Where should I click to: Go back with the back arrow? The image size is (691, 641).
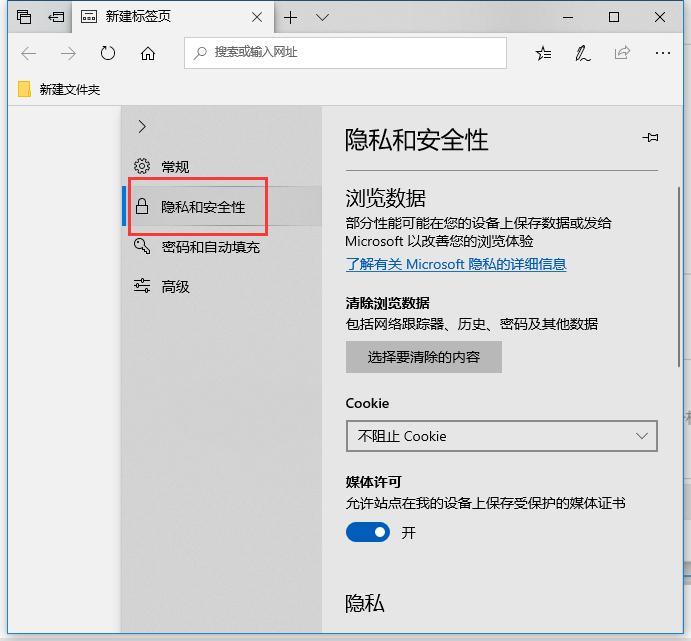point(29,54)
